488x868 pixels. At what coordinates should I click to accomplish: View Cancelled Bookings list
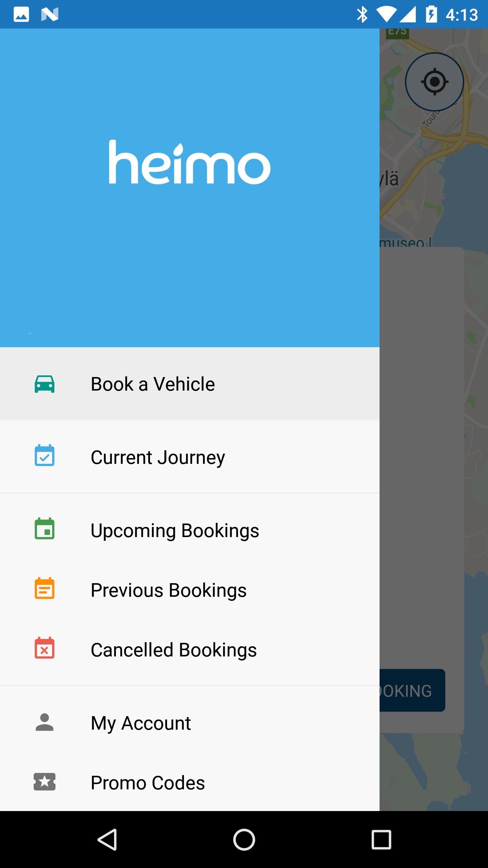coord(190,650)
